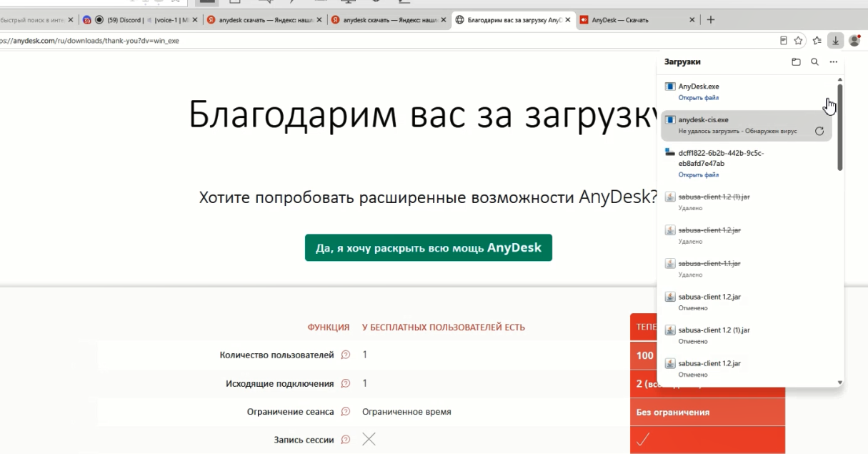Click the Не удалось загрузить virus message
Screen dimensions: 868x454
[x=737, y=132]
